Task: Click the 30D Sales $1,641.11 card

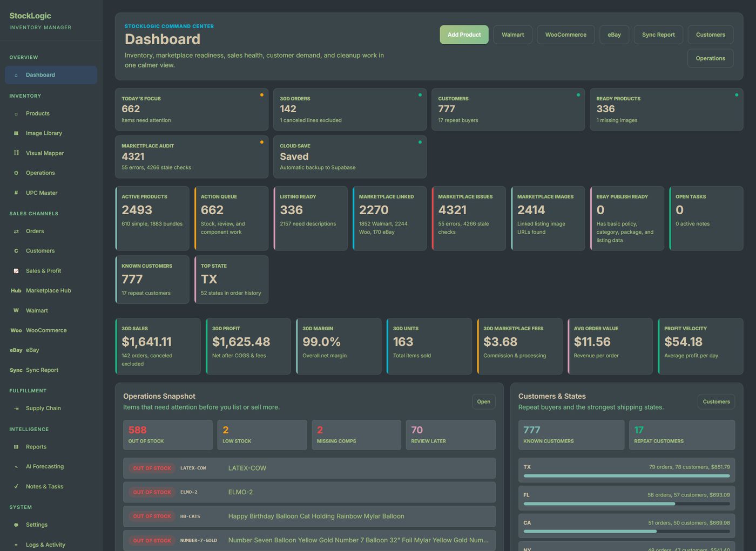Action: pyautogui.click(x=158, y=346)
